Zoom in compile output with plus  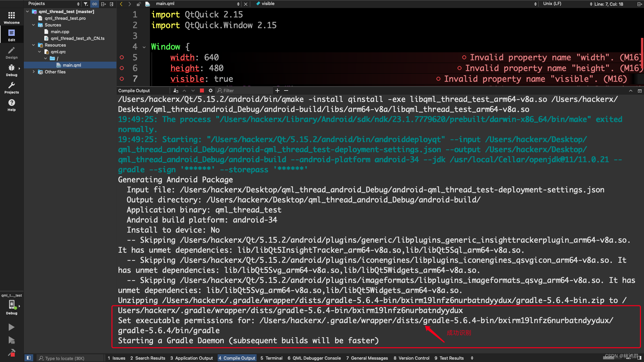click(277, 90)
